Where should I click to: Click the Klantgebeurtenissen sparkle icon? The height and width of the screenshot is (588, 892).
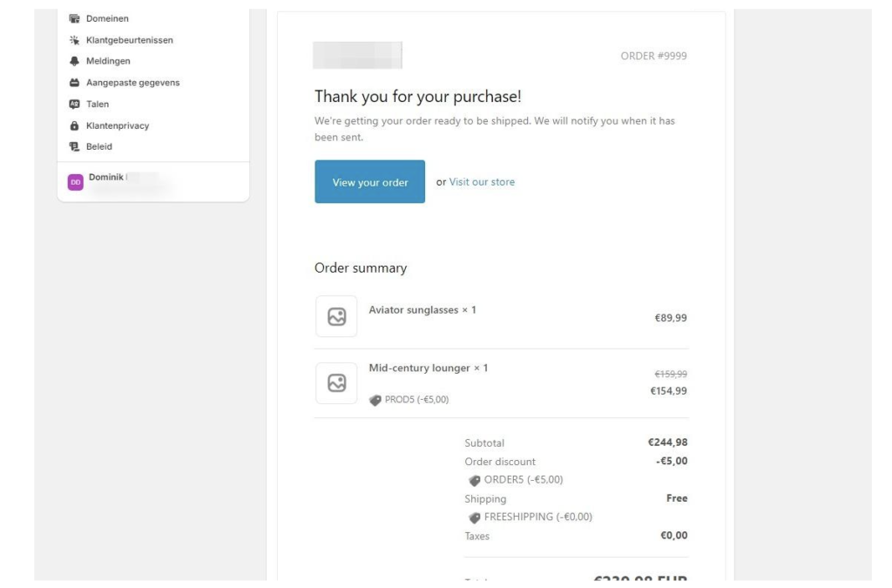point(74,40)
